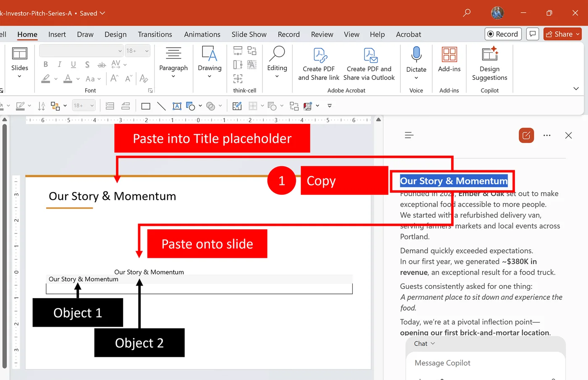Open search magnifier in title bar

(467, 13)
